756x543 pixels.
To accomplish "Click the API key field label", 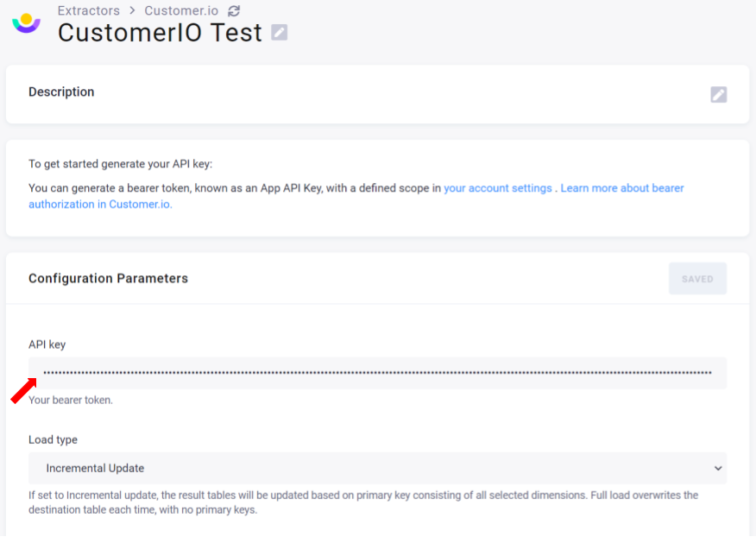I will coord(47,344).
